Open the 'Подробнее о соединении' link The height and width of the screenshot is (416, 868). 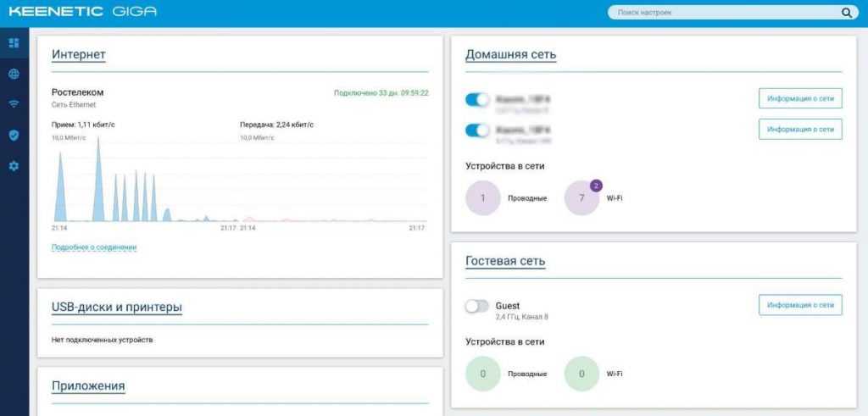pos(94,247)
